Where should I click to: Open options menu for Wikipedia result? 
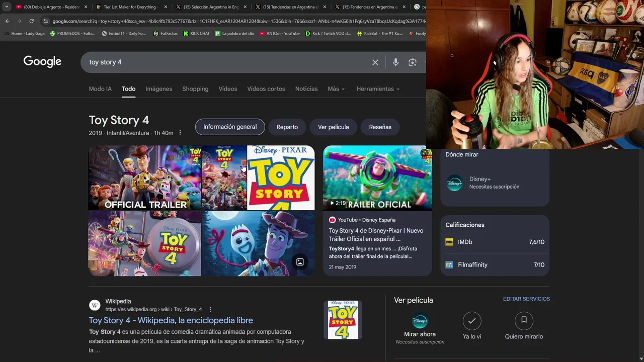(x=210, y=309)
